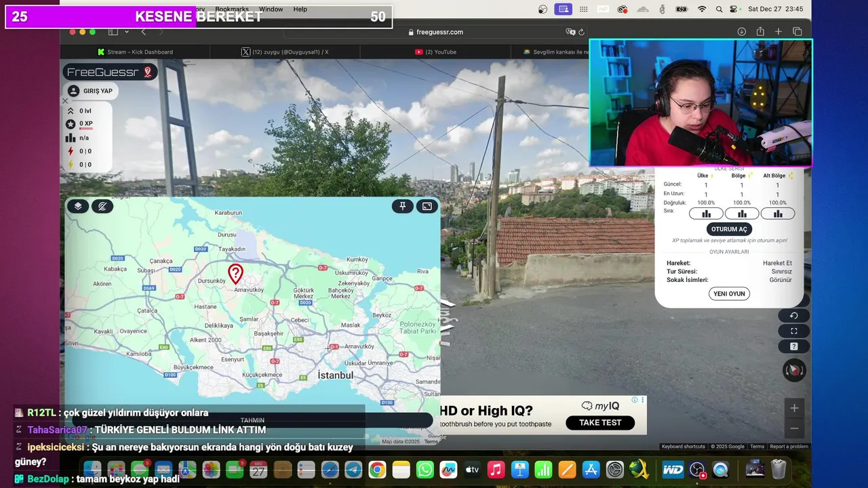The width and height of the screenshot is (868, 488).
Task: Show the Safari tab overview
Action: pyautogui.click(x=797, y=32)
